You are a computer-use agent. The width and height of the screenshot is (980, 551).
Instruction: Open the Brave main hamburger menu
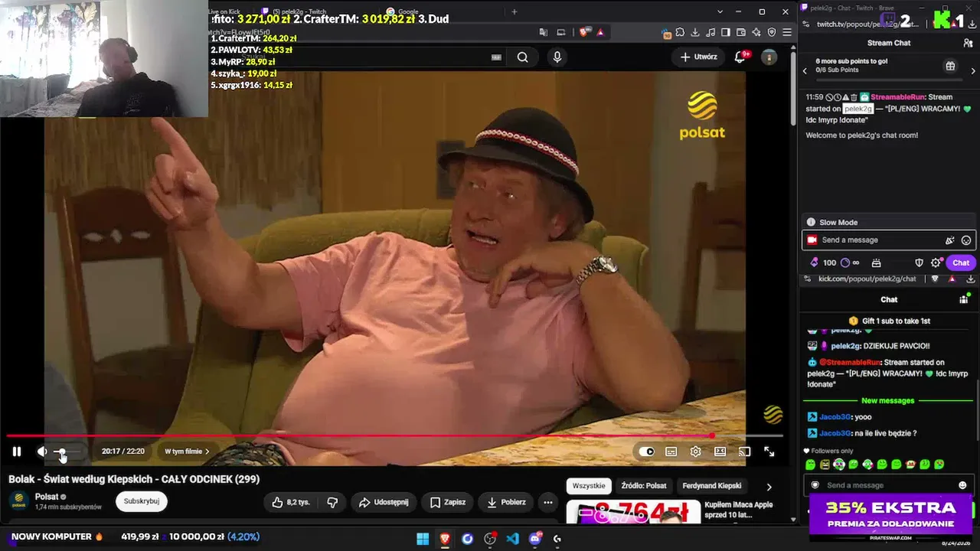[x=786, y=32]
